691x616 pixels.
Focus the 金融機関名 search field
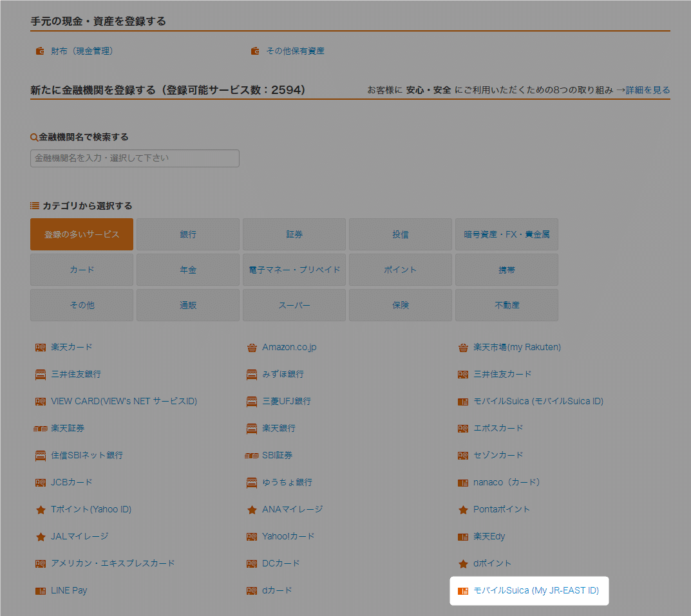pyautogui.click(x=135, y=158)
